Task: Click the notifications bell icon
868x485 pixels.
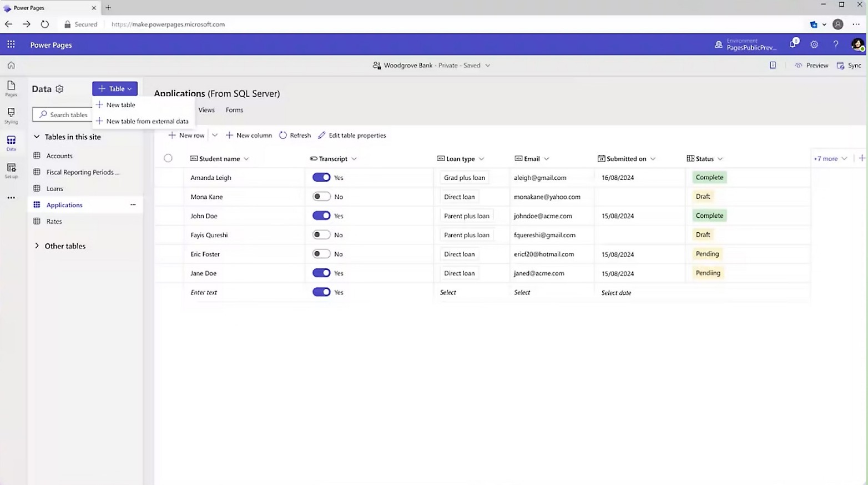Action: [793, 44]
